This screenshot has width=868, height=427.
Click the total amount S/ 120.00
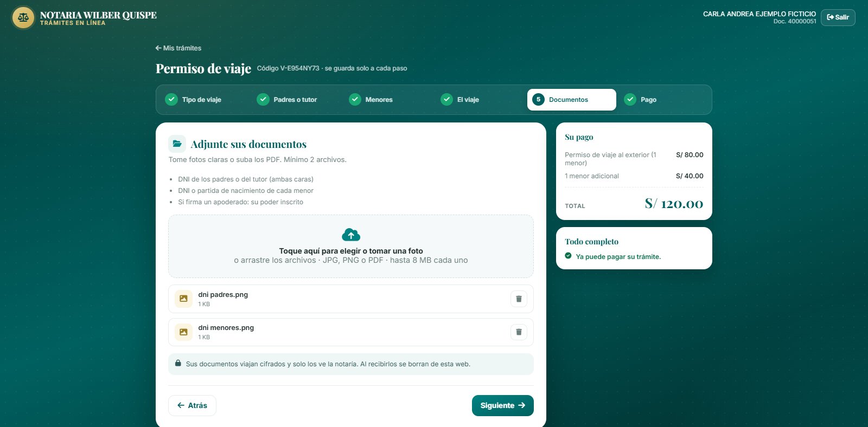(674, 204)
